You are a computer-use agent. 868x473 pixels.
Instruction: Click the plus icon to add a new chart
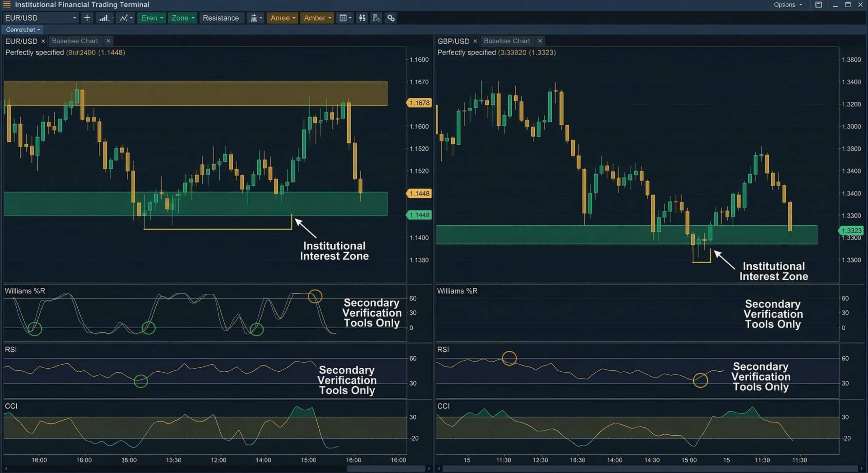tap(86, 18)
